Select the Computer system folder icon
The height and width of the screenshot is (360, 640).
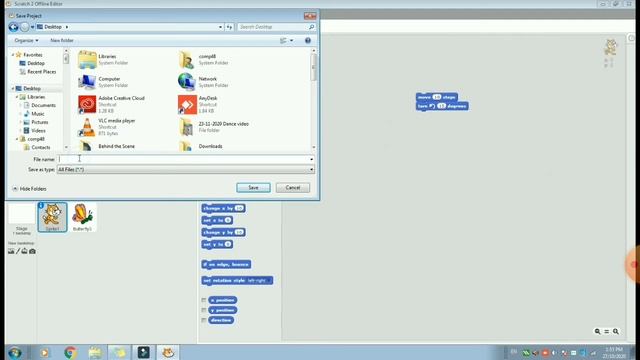(x=87, y=82)
